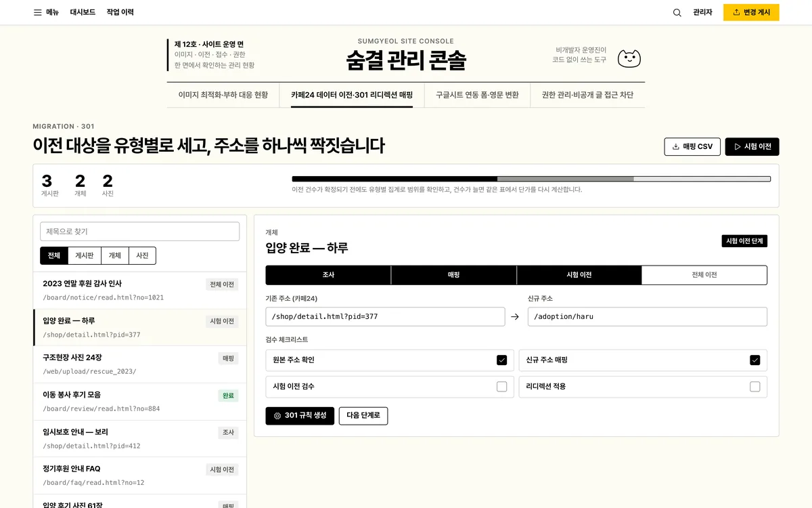Image resolution: width=812 pixels, height=508 pixels.
Task: Click the 사진 count stat
Action: tap(108, 185)
